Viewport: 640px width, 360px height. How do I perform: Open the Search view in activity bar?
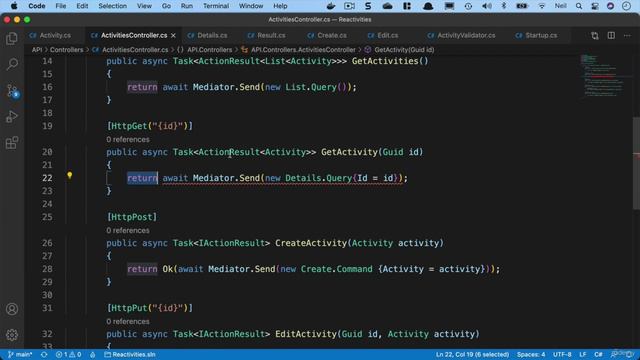pyautogui.click(x=12, y=64)
